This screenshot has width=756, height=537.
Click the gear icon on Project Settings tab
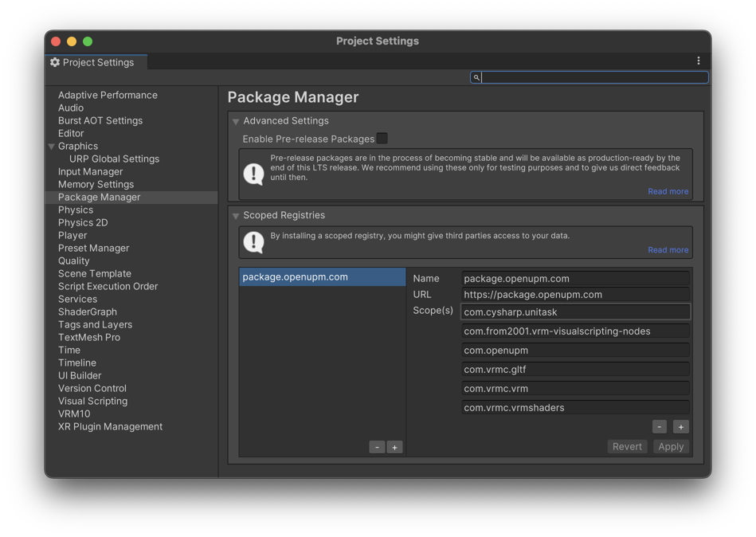tap(55, 62)
